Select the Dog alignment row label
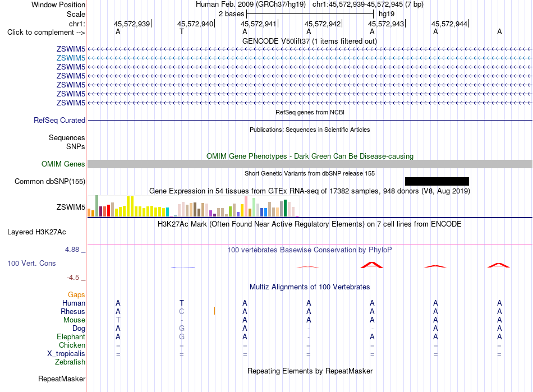The width and height of the screenshot is (533, 392). point(79,329)
